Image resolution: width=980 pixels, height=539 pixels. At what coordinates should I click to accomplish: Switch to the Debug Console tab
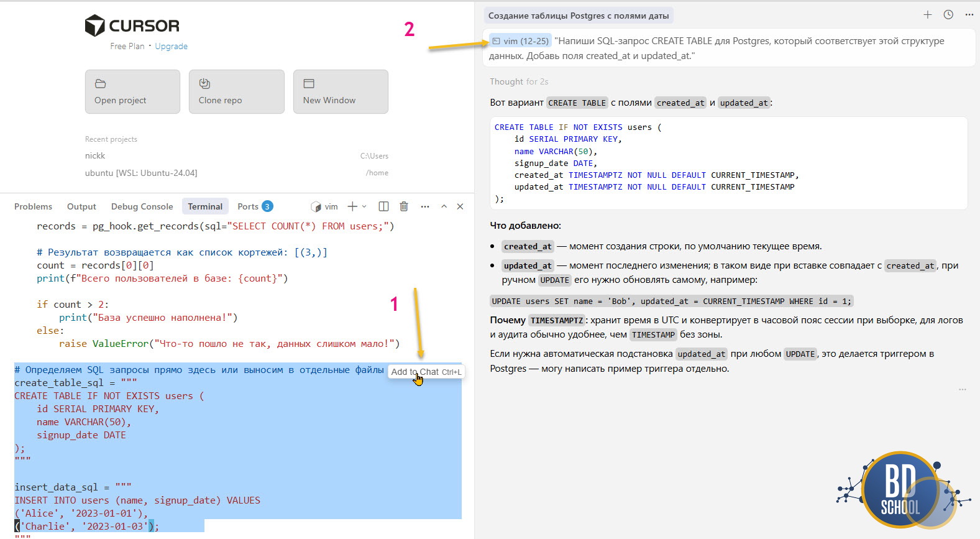[x=142, y=206]
